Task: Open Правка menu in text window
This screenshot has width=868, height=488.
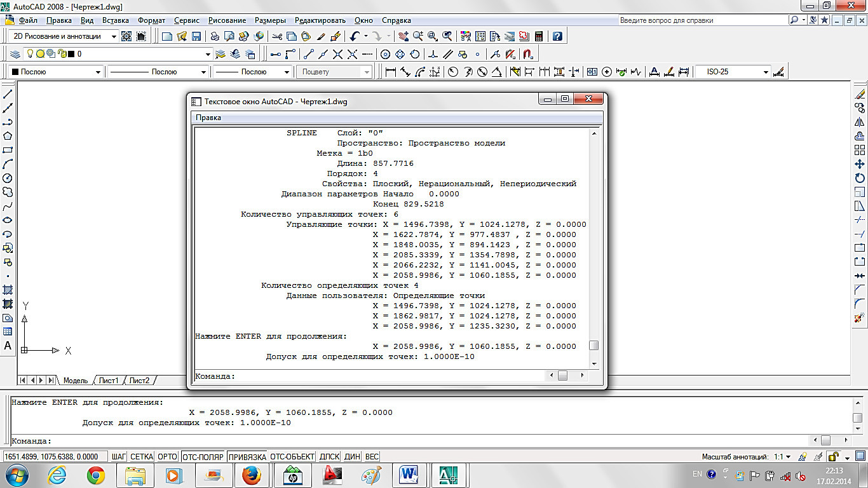Action: click(x=208, y=118)
